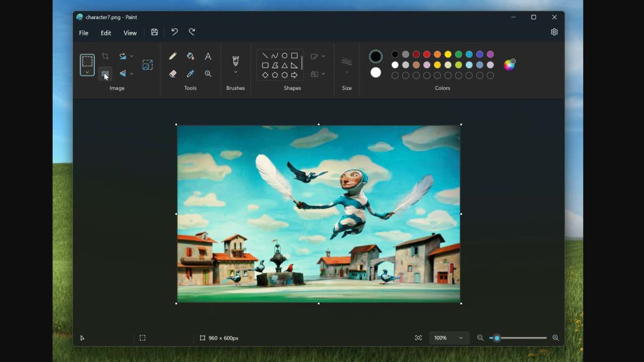Expand the selection tool options chevron
644x362 pixels.
point(87,72)
